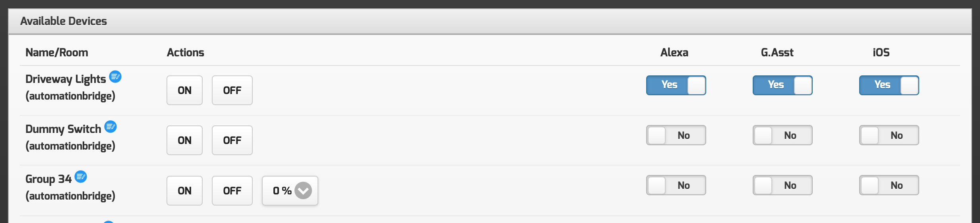Turn on G.Asst for Group 34
This screenshot has height=223, width=980.
click(782, 185)
